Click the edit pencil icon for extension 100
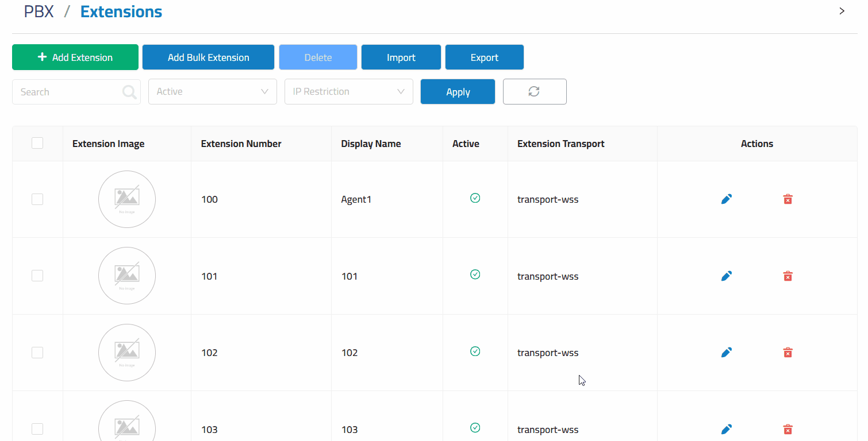The width and height of the screenshot is (868, 441). (x=727, y=199)
